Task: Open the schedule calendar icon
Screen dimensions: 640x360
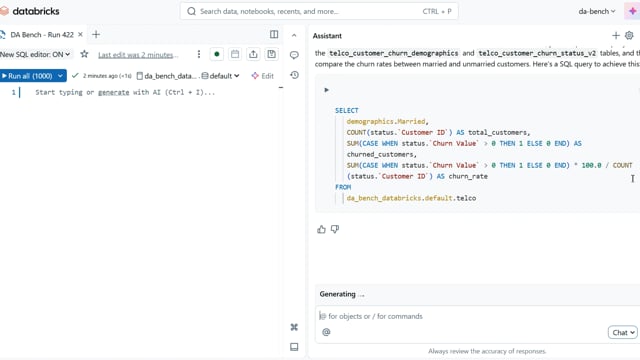Action: click(235, 54)
